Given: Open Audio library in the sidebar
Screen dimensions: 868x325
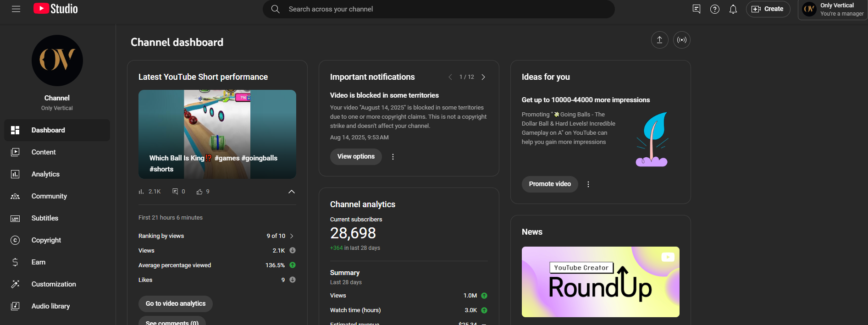Looking at the screenshot, I should tap(57, 306).
